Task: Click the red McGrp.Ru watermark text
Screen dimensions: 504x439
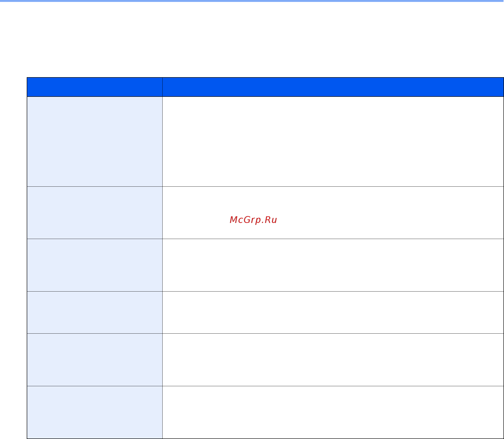Action: [x=253, y=220]
